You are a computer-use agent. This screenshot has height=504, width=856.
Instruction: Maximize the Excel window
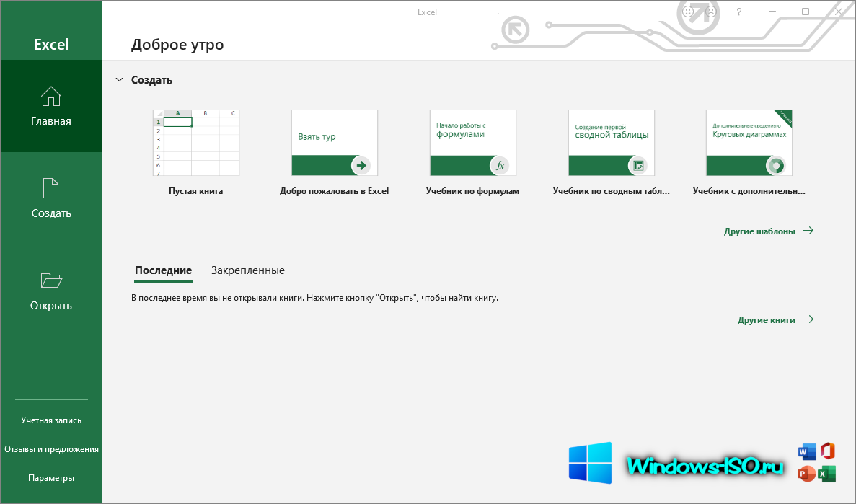806,12
